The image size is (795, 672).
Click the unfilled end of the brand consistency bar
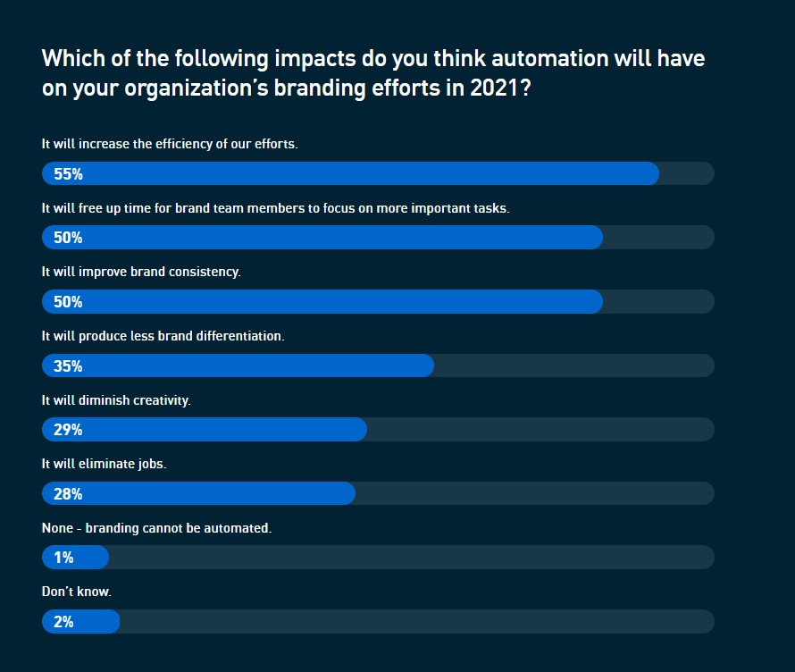[658, 302]
